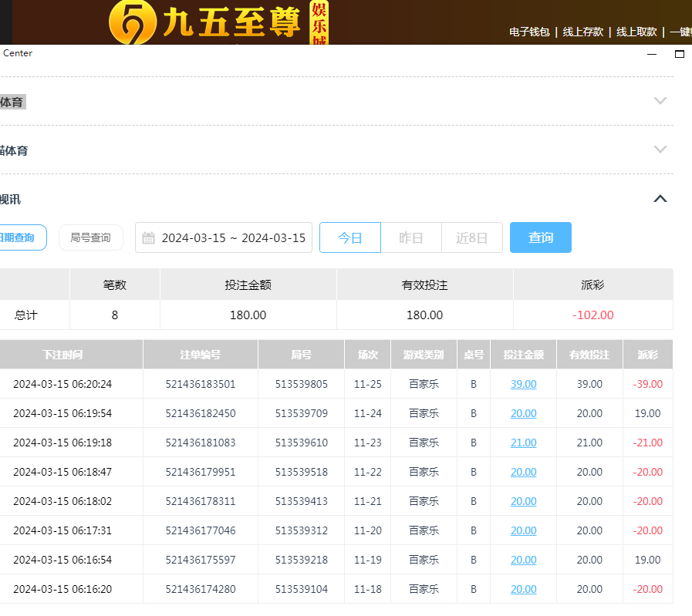Switch to 局号查询 query mode
This screenshot has width=692, height=616.
click(x=90, y=237)
